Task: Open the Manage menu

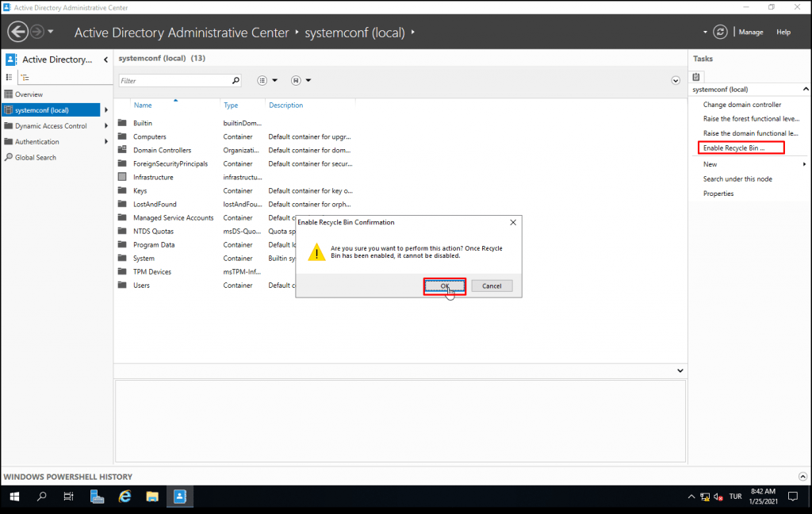Action: 750,32
